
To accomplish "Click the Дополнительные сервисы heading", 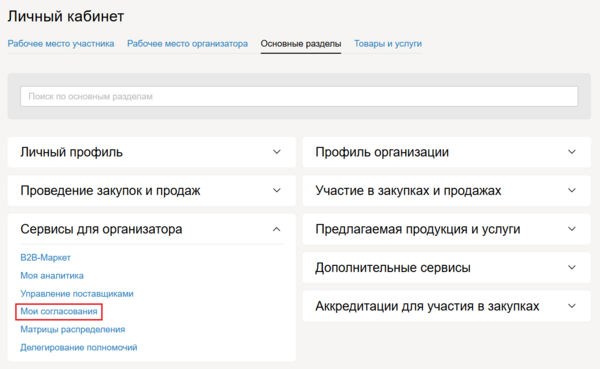I will pos(393,268).
